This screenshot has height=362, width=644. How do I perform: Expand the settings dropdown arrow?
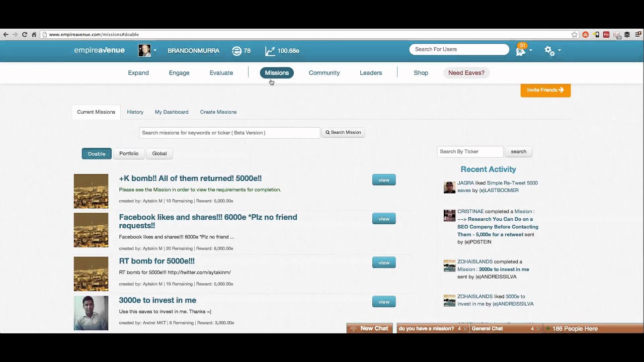point(559,50)
